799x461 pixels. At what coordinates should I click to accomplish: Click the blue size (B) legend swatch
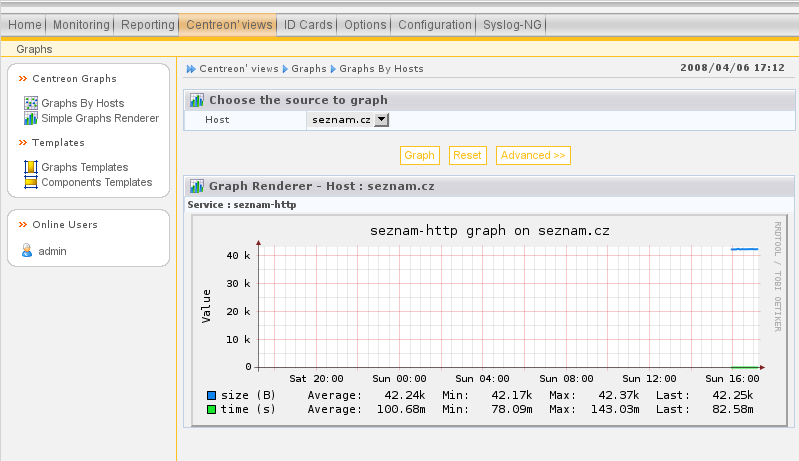point(211,395)
